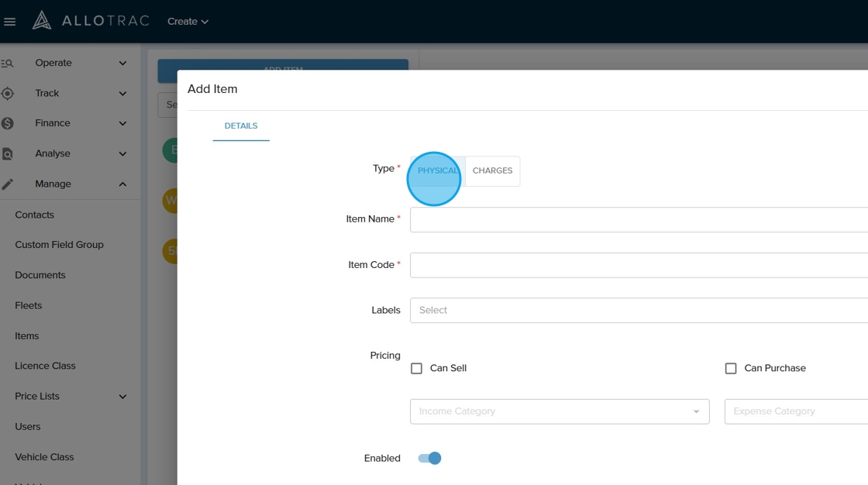
Task: Open the Create dropdown menu
Action: click(x=188, y=22)
